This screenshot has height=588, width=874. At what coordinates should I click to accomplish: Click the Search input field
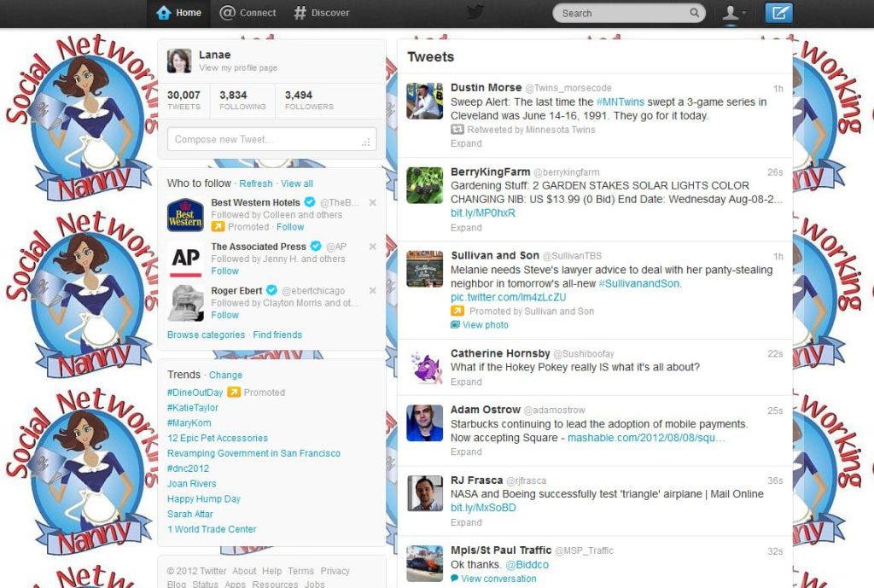tap(629, 13)
